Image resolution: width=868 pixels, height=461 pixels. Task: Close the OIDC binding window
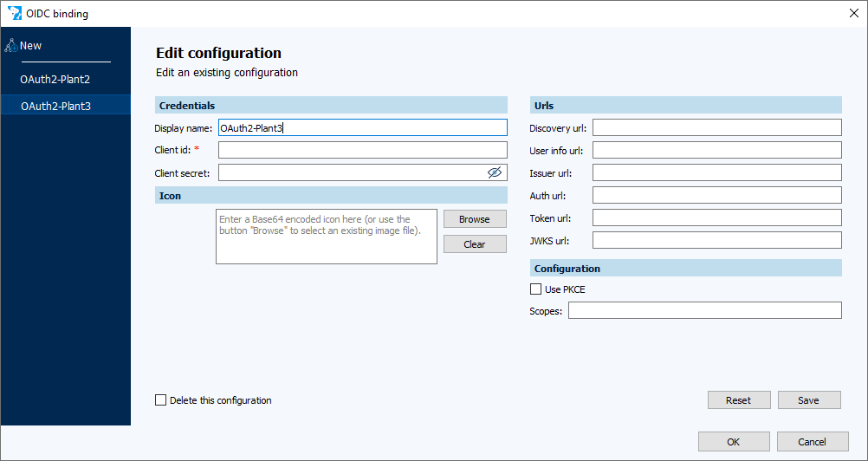(853, 13)
